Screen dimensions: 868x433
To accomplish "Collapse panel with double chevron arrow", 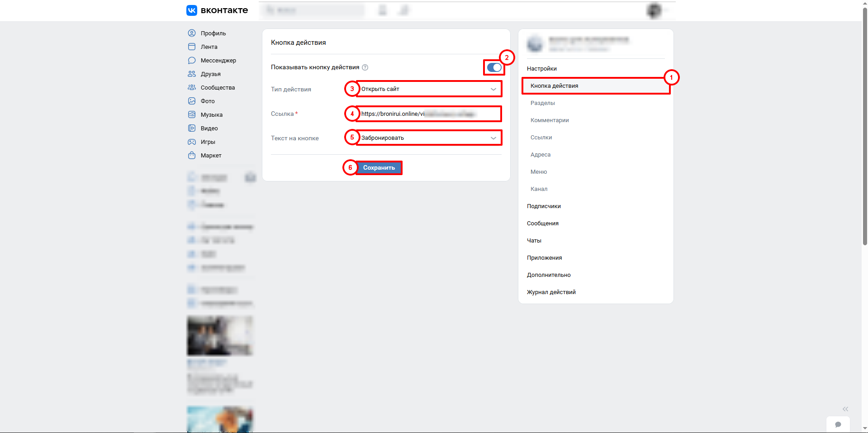I will (845, 409).
